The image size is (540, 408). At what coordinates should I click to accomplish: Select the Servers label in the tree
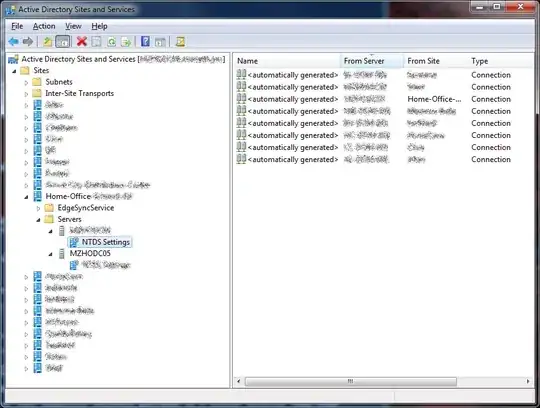[x=70, y=219]
